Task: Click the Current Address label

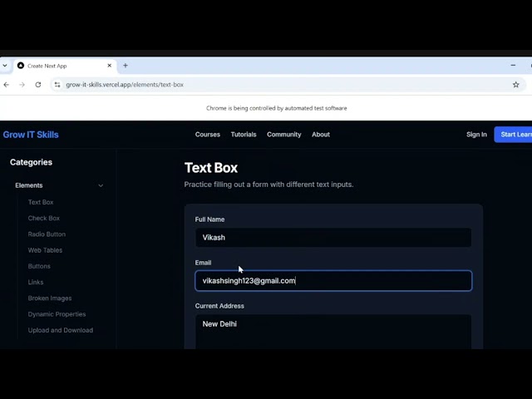Action: (219, 306)
